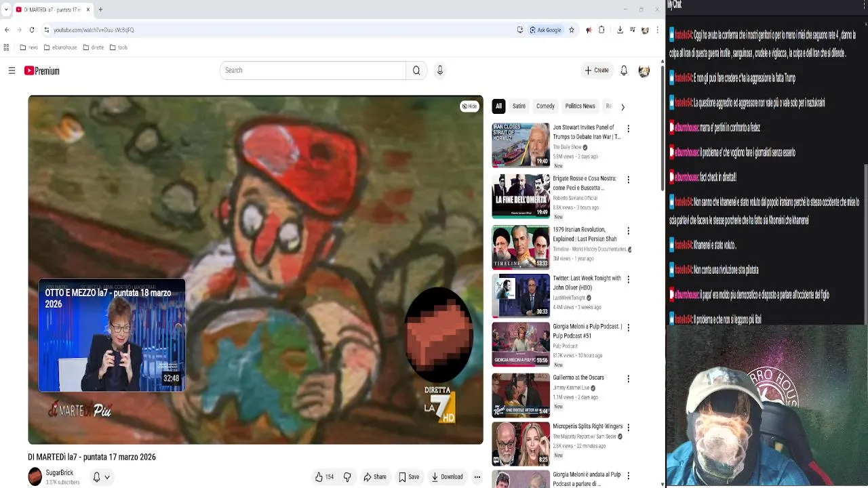
Task: Show more filter chips with right chevron
Action: point(623,106)
